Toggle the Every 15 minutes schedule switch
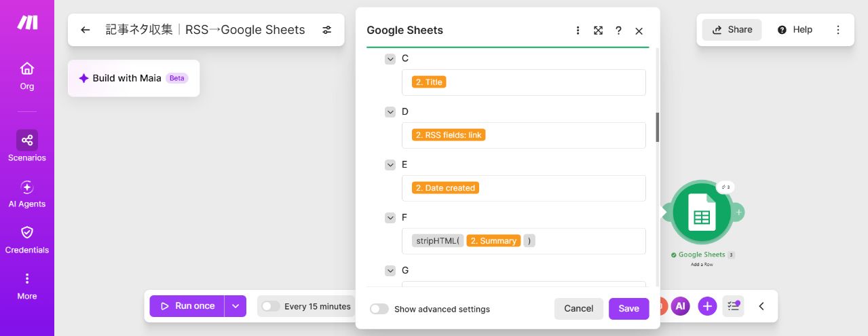Screen dimensions: 868x336 [271, 306]
